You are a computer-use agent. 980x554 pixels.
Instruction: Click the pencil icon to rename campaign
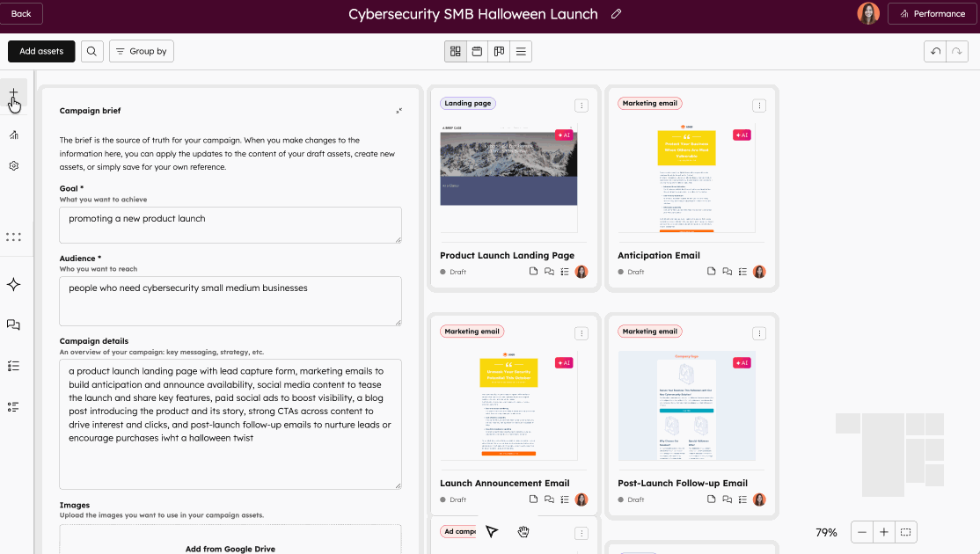617,14
